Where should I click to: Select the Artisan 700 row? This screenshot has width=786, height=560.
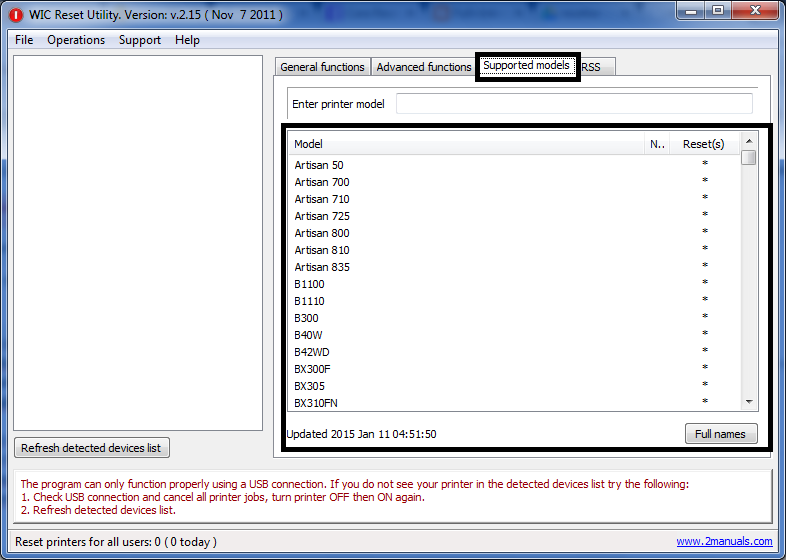click(x=514, y=182)
